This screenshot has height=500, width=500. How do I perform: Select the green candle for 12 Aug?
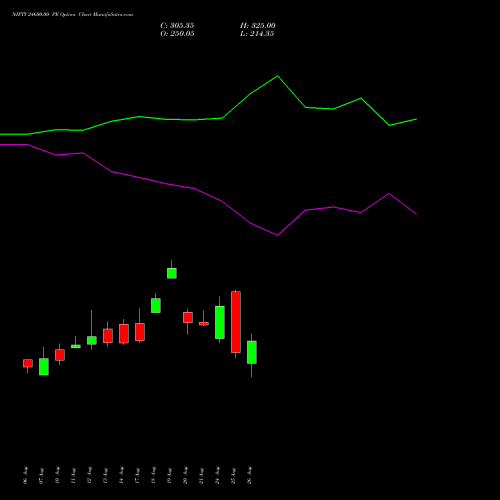pyautogui.click(x=92, y=340)
